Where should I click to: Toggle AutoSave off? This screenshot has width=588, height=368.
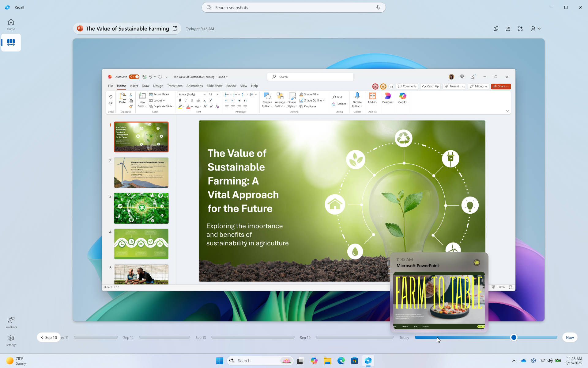[134, 77]
